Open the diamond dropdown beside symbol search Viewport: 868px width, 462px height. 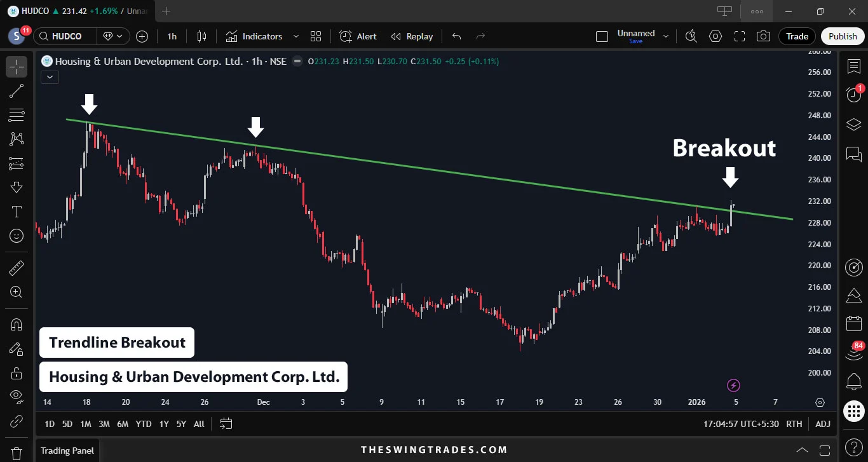click(113, 36)
